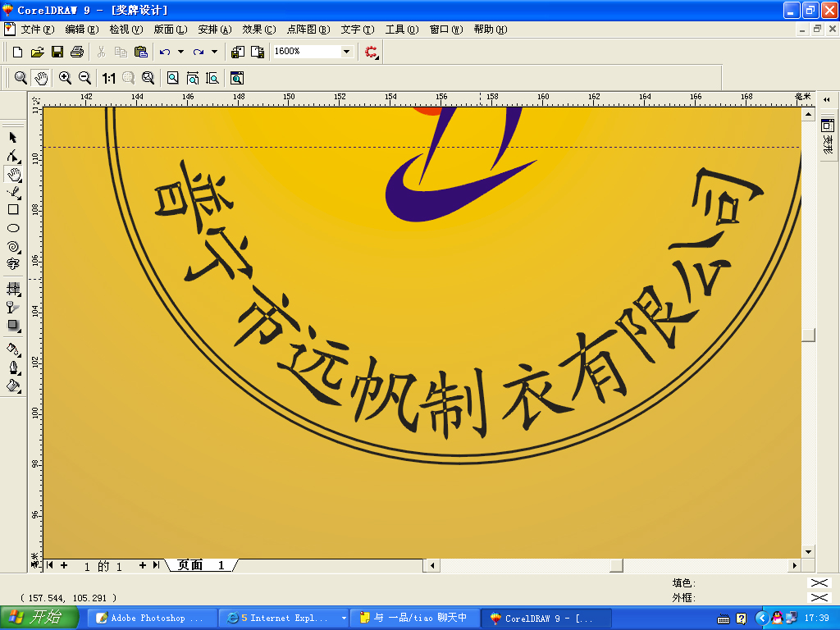Open the 文件(F) menu
This screenshot has width=840, height=630.
point(38,30)
